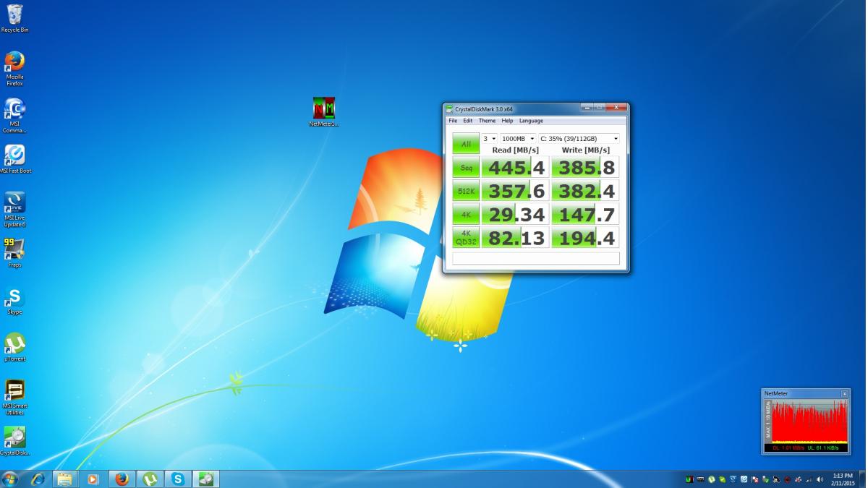The image size is (868, 488).
Task: Select the Skype desktop shortcut
Action: click(14, 300)
